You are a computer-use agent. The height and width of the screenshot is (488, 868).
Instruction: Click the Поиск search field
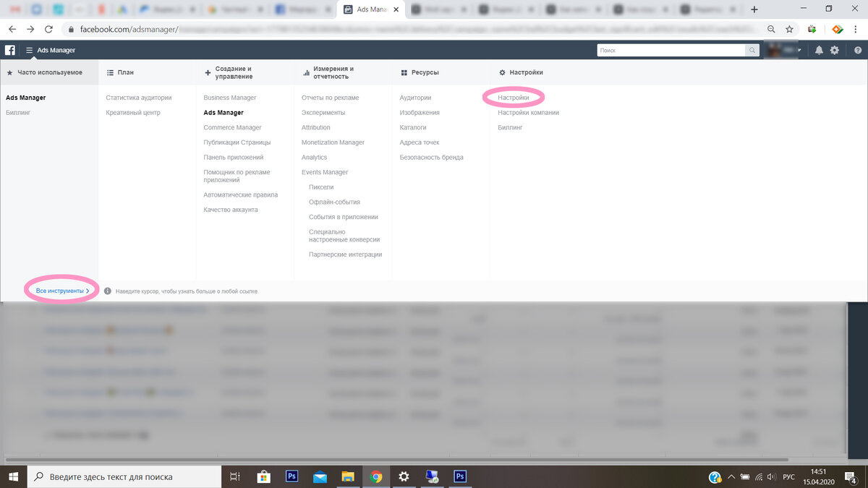click(x=671, y=51)
